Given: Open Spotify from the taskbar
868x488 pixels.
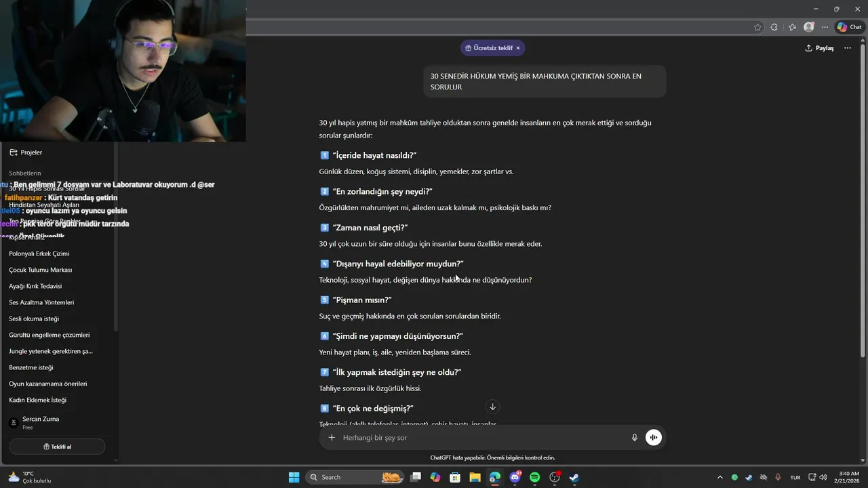Looking at the screenshot, I should [534, 477].
